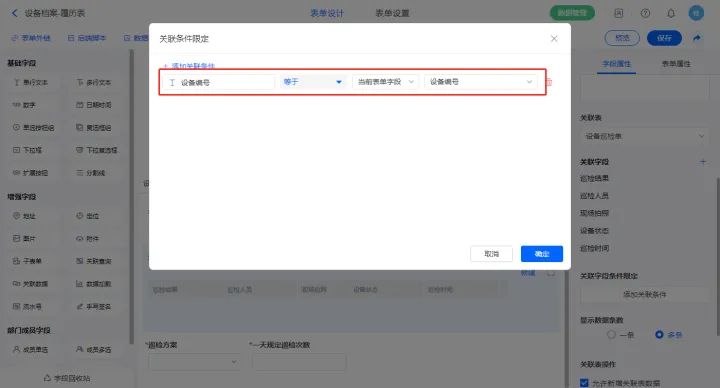Open the 后端脚本 toolbar item
The height and width of the screenshot is (388, 720).
[x=87, y=38]
